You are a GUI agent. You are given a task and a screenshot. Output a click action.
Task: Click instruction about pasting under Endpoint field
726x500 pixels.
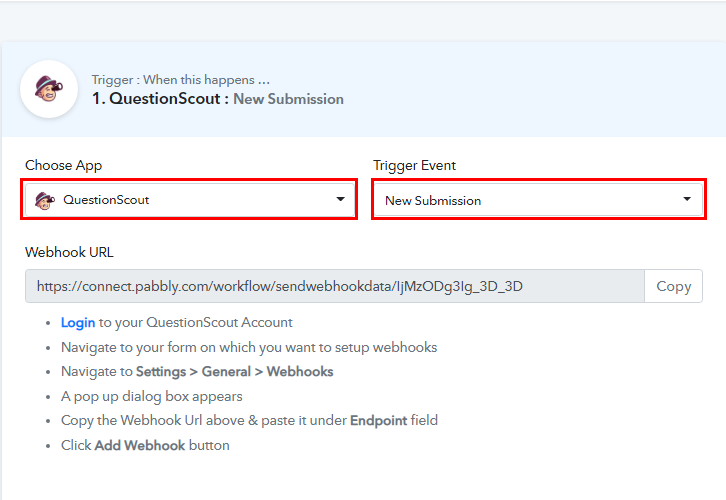coord(250,420)
